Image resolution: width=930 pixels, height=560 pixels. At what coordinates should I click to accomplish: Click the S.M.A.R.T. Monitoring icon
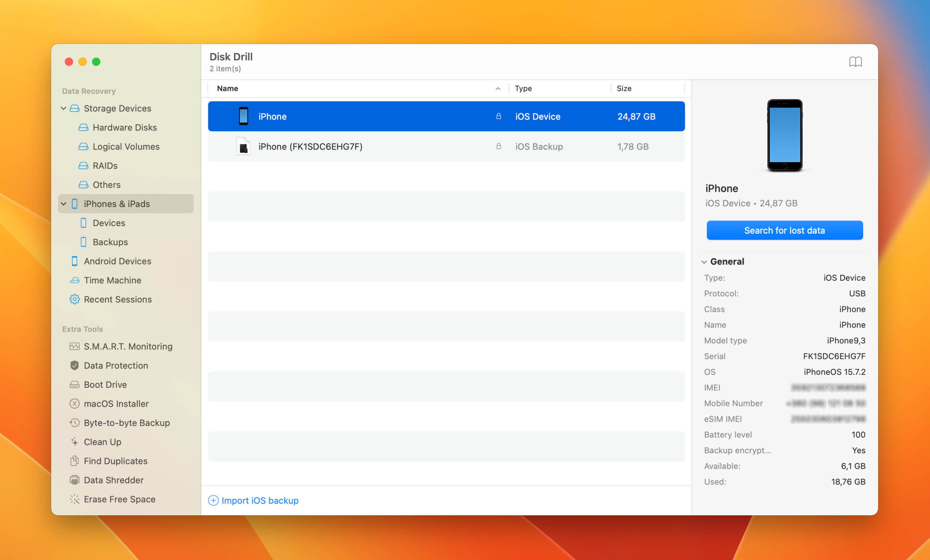(x=75, y=346)
